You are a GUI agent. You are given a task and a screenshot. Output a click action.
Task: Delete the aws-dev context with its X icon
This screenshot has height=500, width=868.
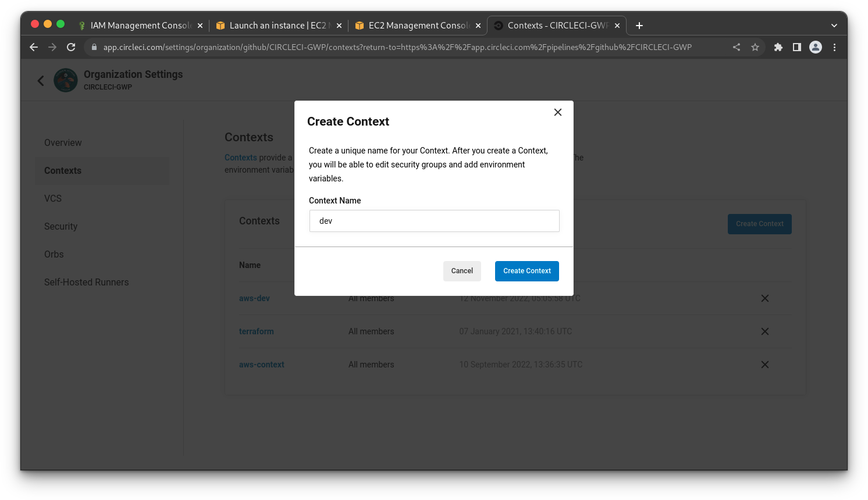click(x=764, y=298)
